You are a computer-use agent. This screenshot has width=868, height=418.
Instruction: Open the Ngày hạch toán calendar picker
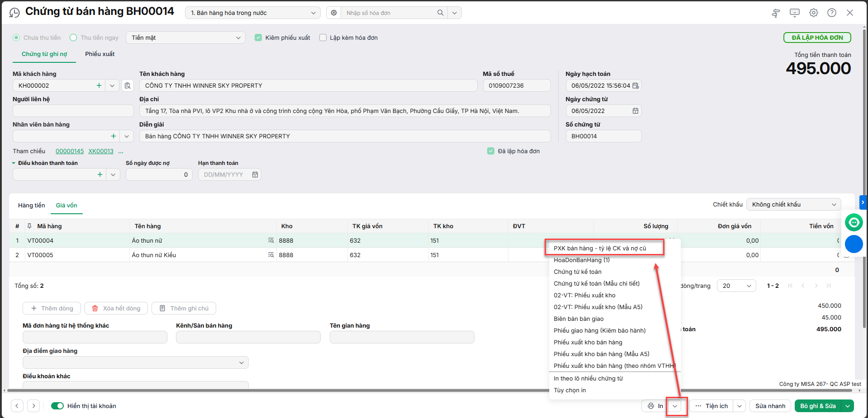636,85
